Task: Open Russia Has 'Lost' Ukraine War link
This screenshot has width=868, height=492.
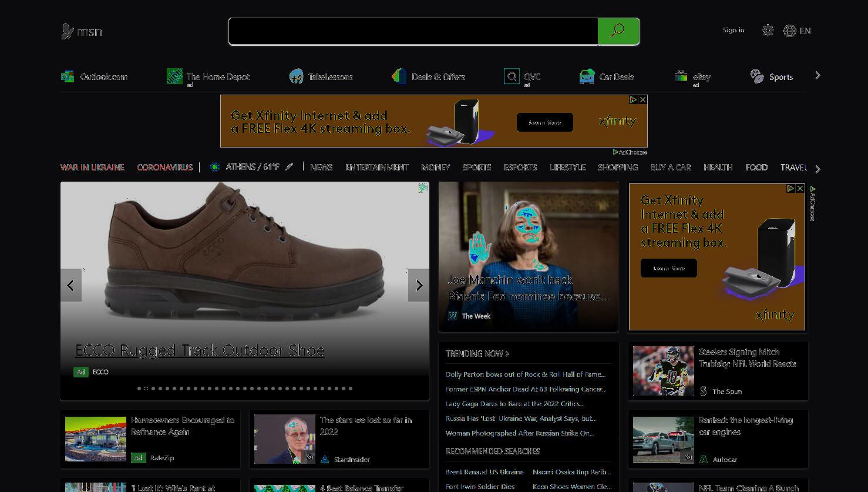Action: tap(521, 419)
